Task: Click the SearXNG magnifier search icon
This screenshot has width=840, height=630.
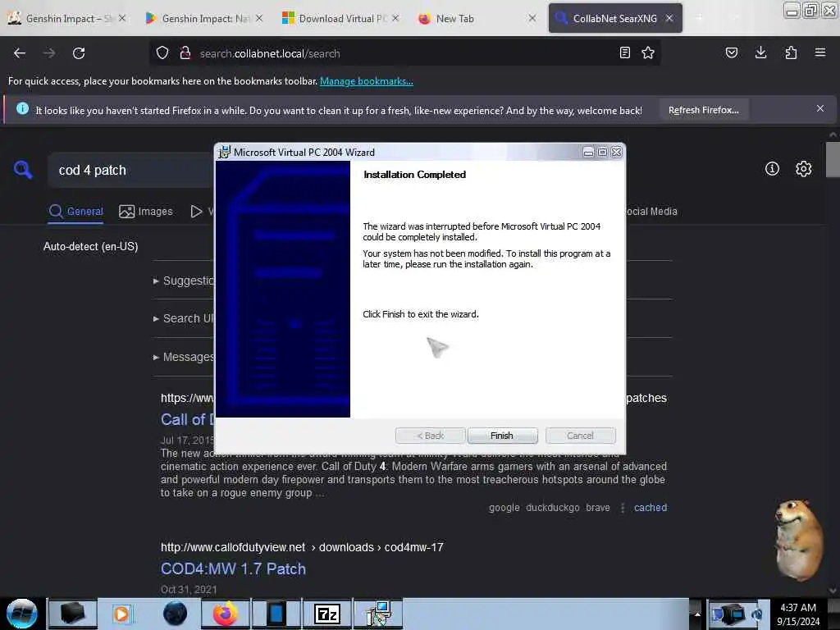Action: pyautogui.click(x=23, y=170)
